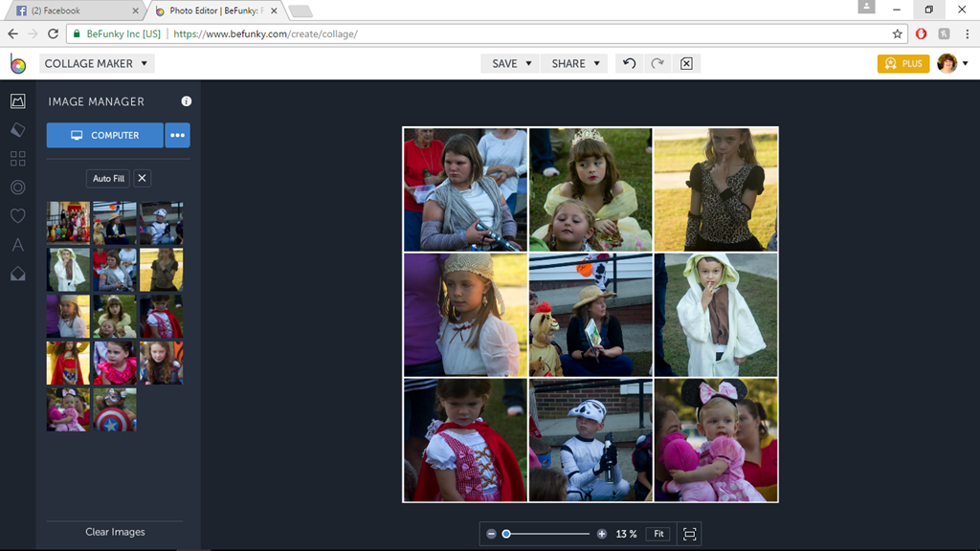Viewport: 980px width, 551px height.
Task: Toggle fullscreen view icon beside Fit
Action: pos(688,534)
